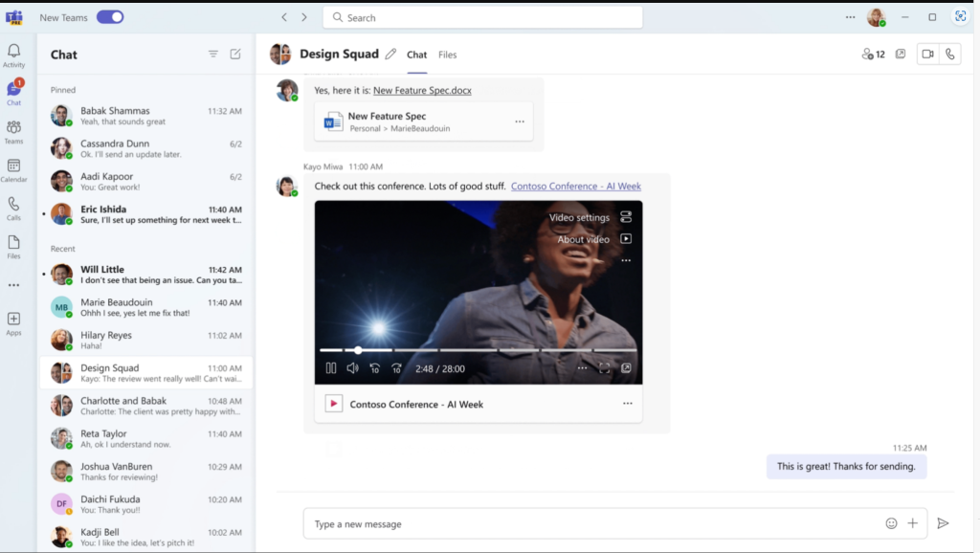Open the Apps store
This screenshot has height=553, width=980.
tap(13, 323)
